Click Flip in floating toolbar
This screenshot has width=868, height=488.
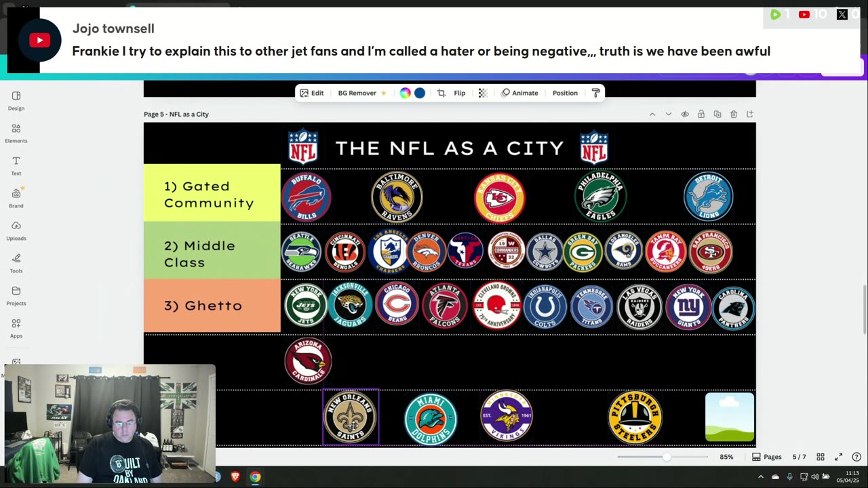tap(460, 93)
